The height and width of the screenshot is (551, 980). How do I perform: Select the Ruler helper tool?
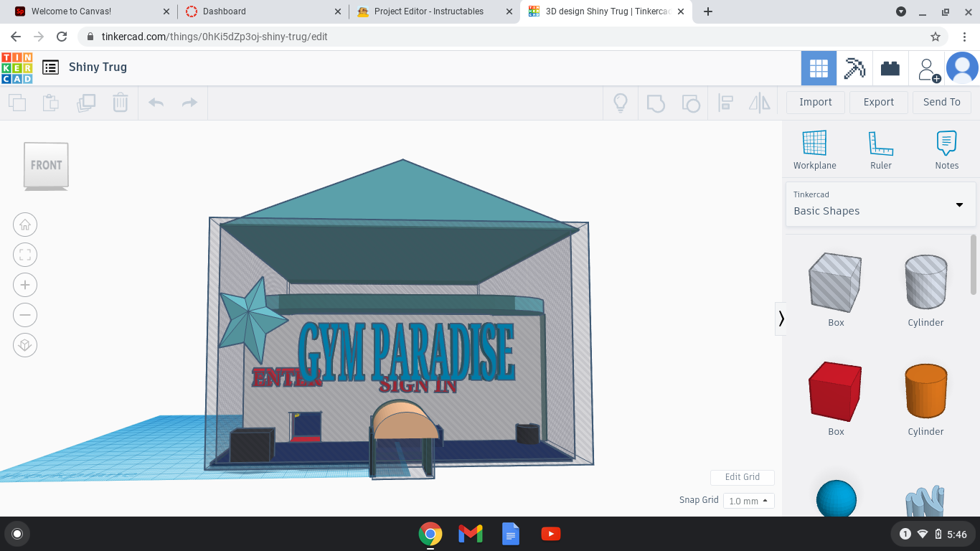(880, 147)
